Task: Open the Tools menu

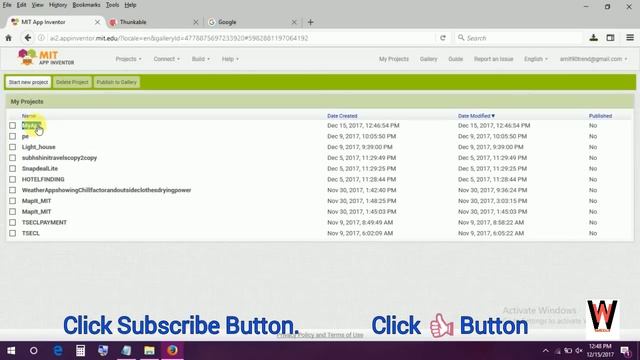Action: pos(112,5)
